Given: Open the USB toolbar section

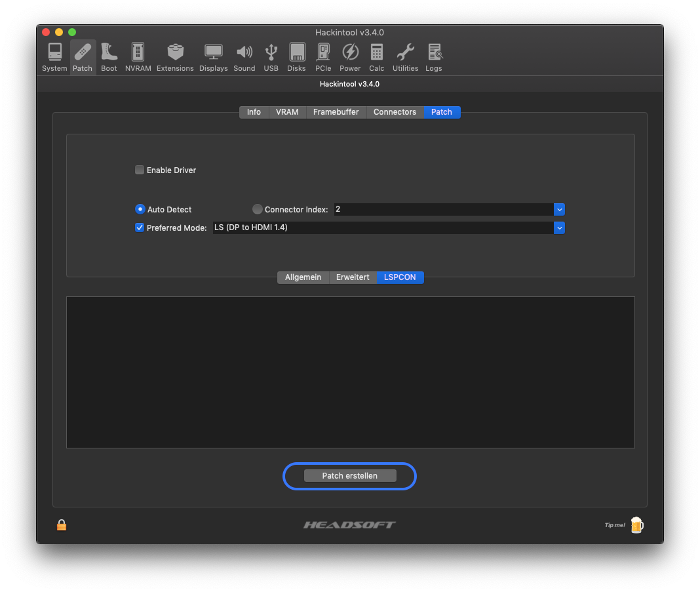Looking at the screenshot, I should [271, 58].
